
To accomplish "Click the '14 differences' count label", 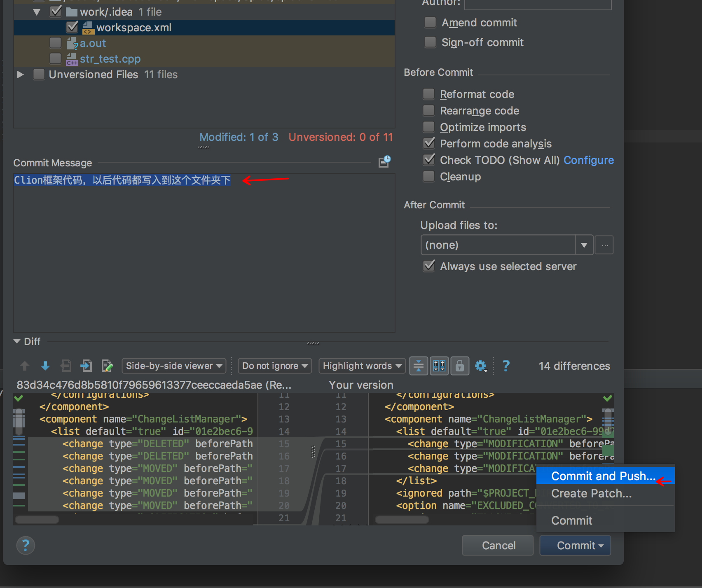I will coord(574,366).
